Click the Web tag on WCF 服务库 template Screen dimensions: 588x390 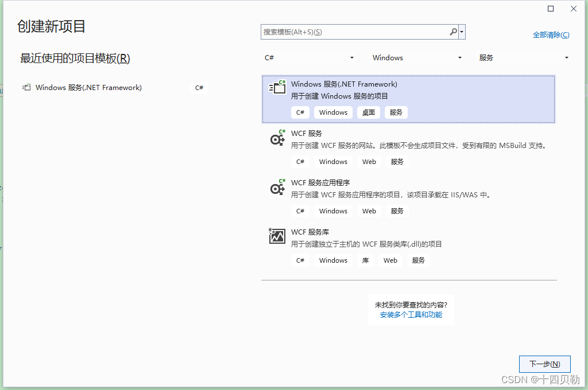tap(390, 260)
